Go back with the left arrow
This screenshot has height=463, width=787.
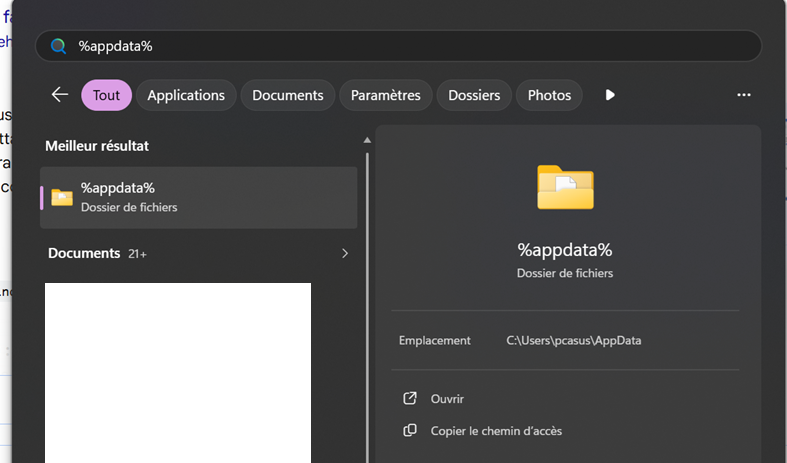tap(60, 95)
